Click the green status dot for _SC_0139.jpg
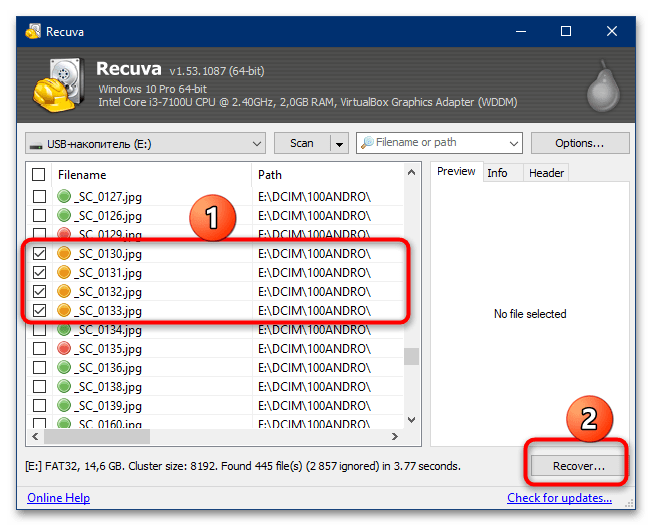Screen dimensions: 652x526 (x=64, y=405)
